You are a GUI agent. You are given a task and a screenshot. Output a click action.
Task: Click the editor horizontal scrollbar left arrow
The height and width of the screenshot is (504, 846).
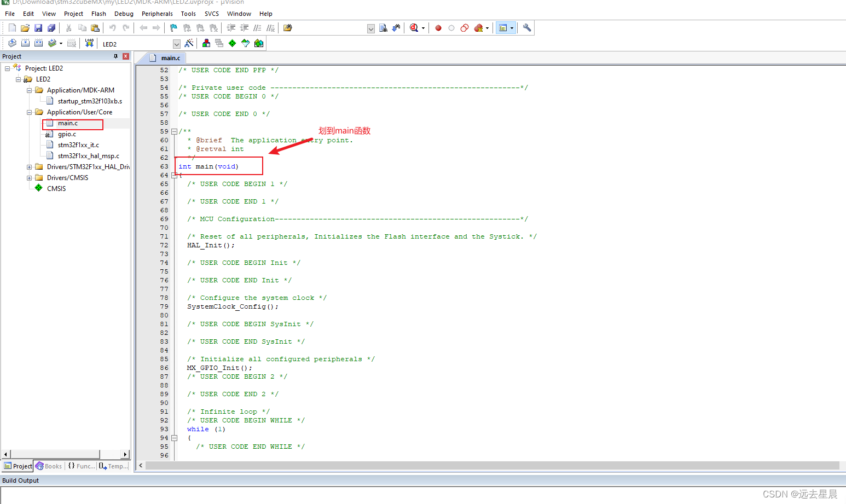[x=141, y=466]
